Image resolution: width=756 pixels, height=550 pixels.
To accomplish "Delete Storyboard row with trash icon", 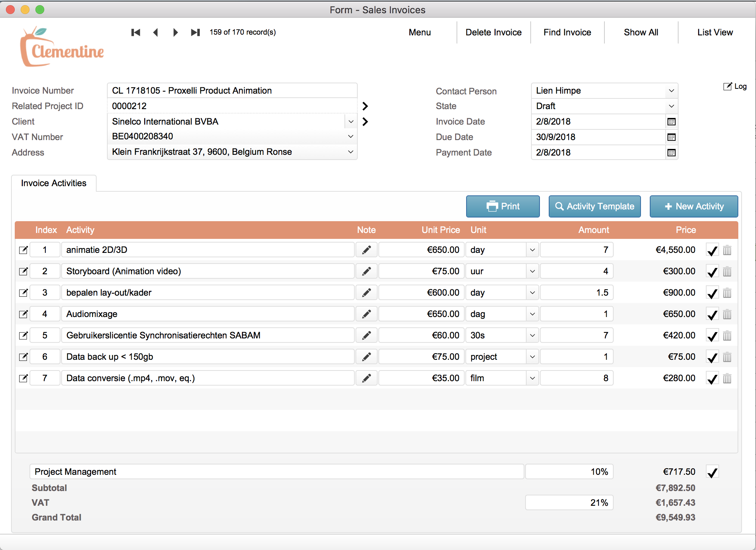I will click(727, 272).
